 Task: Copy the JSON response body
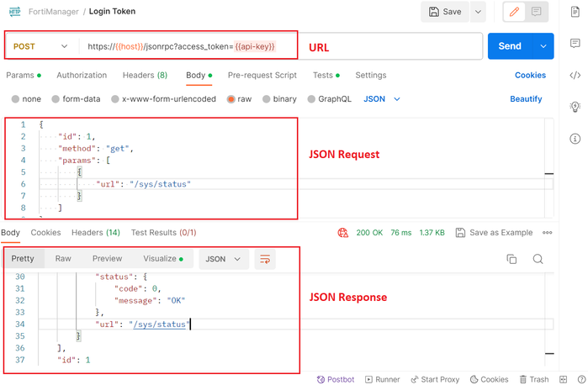[511, 260]
